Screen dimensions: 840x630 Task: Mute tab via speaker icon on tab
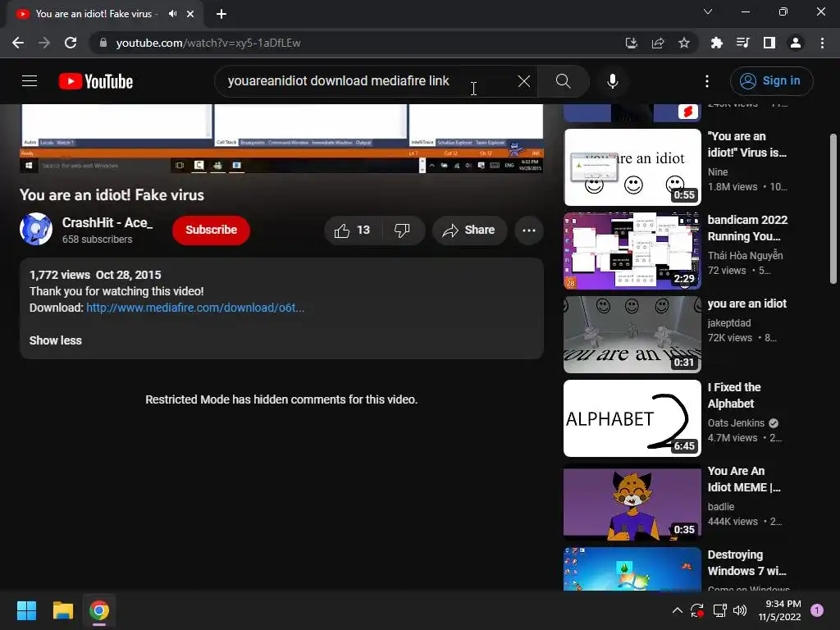[x=172, y=14]
